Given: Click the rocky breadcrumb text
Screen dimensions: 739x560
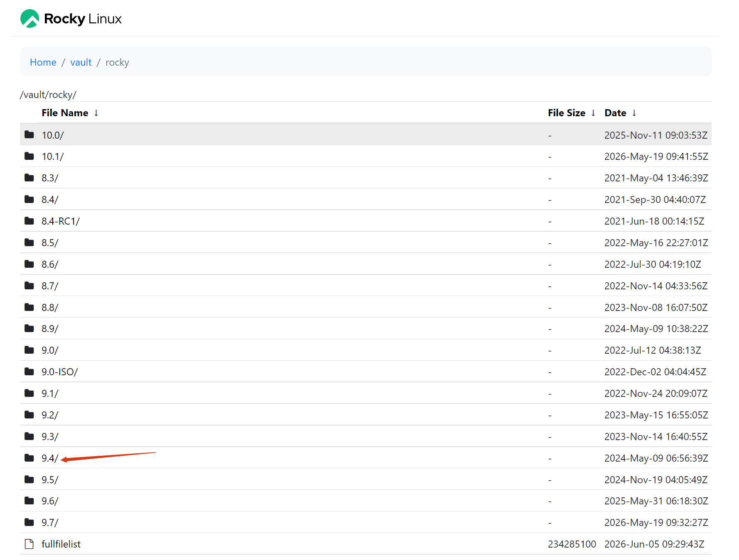Looking at the screenshot, I should click(x=117, y=62).
